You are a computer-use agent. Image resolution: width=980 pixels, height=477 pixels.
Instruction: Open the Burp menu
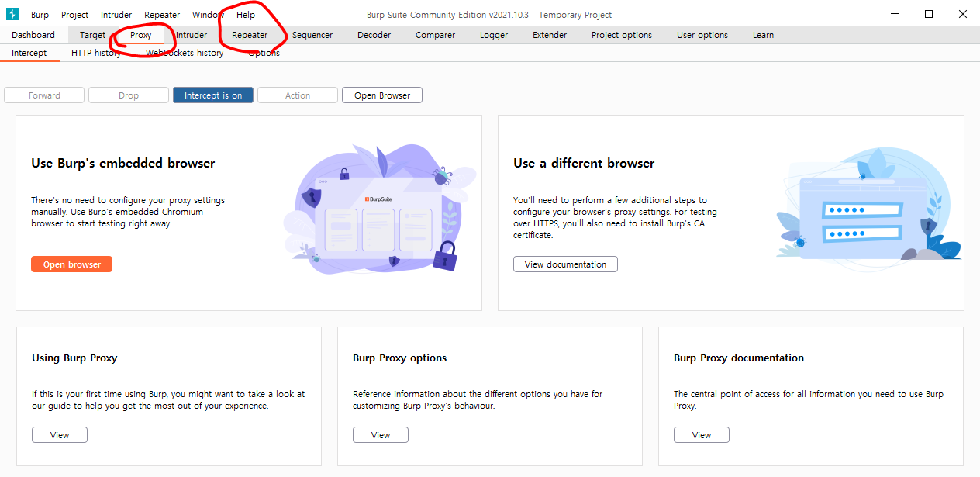pyautogui.click(x=40, y=15)
